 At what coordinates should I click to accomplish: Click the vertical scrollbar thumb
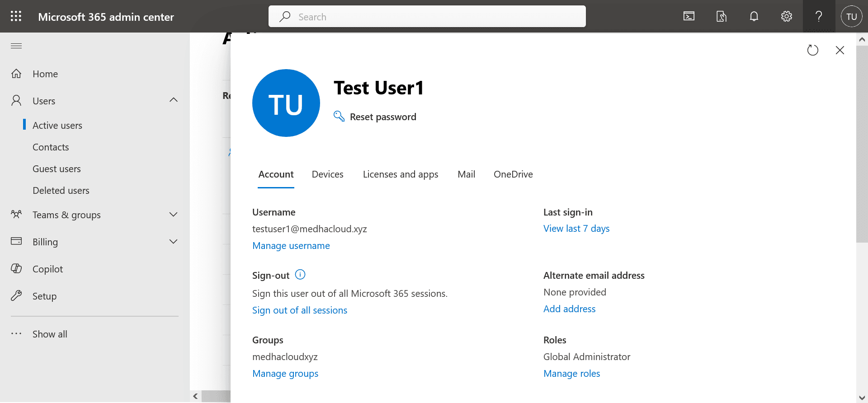(x=862, y=144)
